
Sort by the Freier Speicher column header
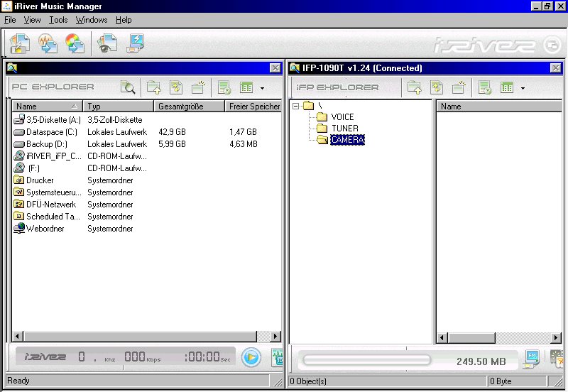click(x=253, y=106)
